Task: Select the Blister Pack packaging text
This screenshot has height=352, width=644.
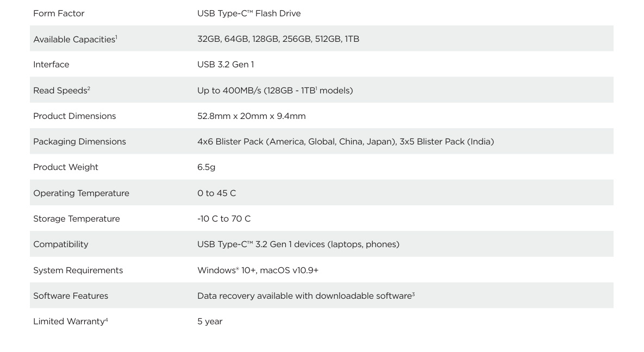Action: click(346, 142)
